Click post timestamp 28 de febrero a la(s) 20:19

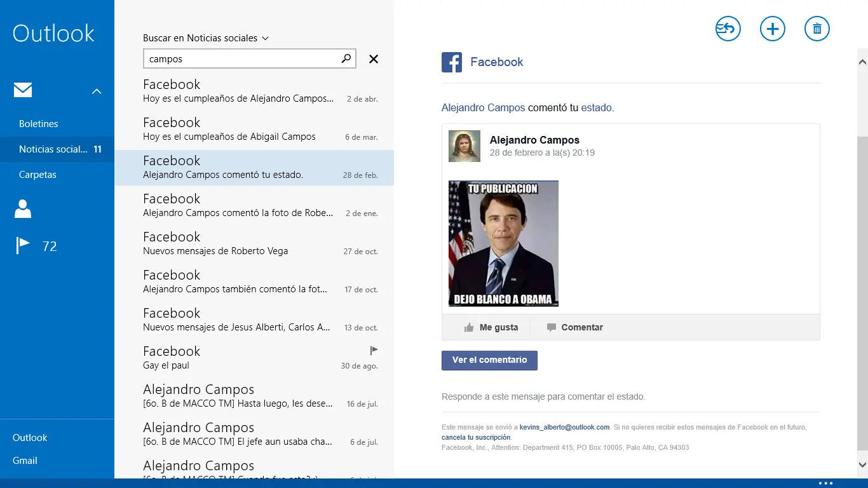point(542,152)
